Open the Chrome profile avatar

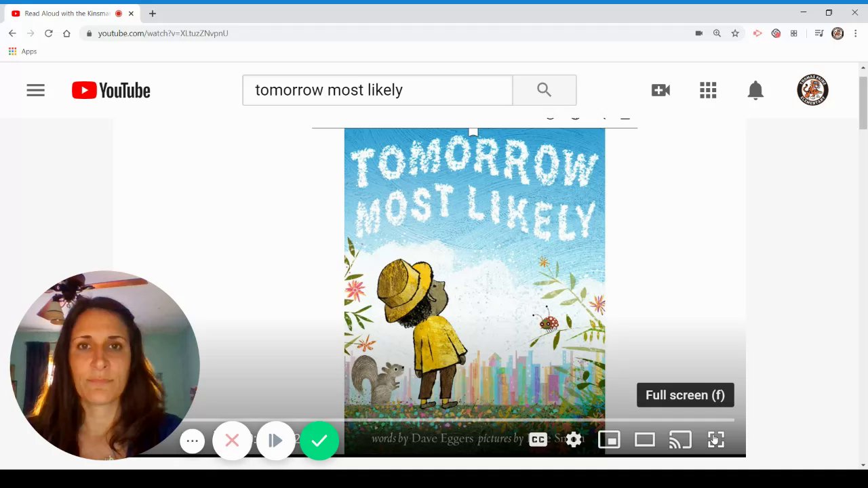[837, 33]
